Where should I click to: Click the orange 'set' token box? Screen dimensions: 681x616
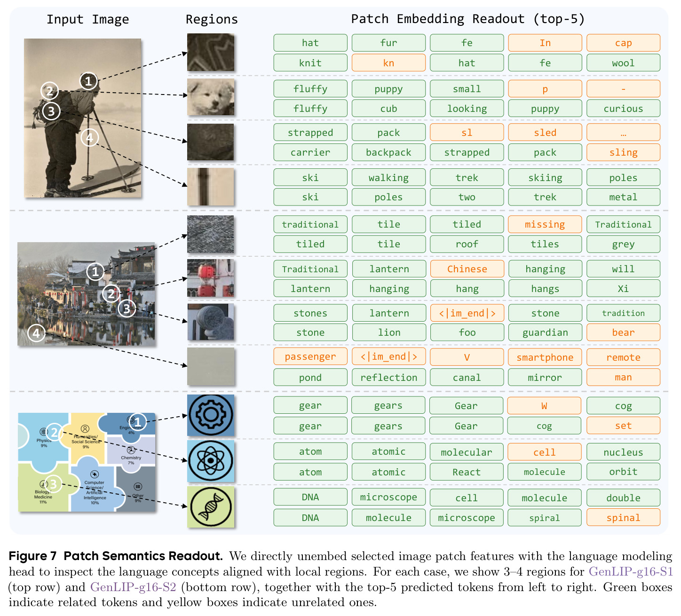[623, 426]
